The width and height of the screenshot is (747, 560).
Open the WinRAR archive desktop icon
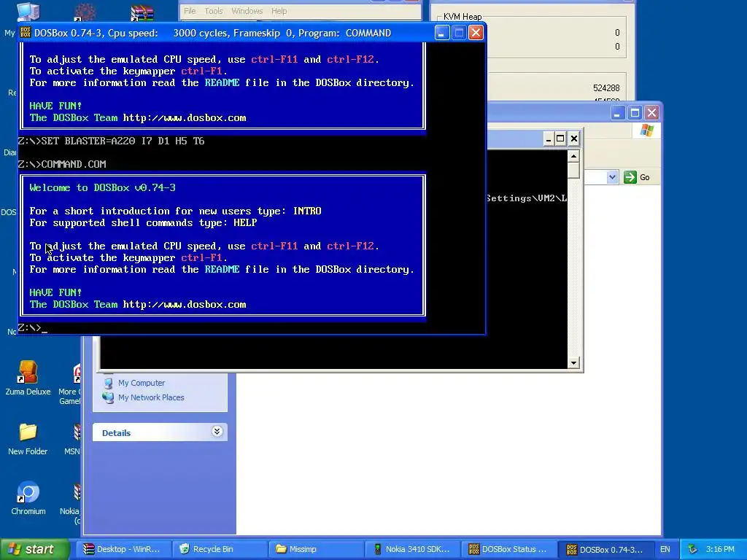coord(142,13)
